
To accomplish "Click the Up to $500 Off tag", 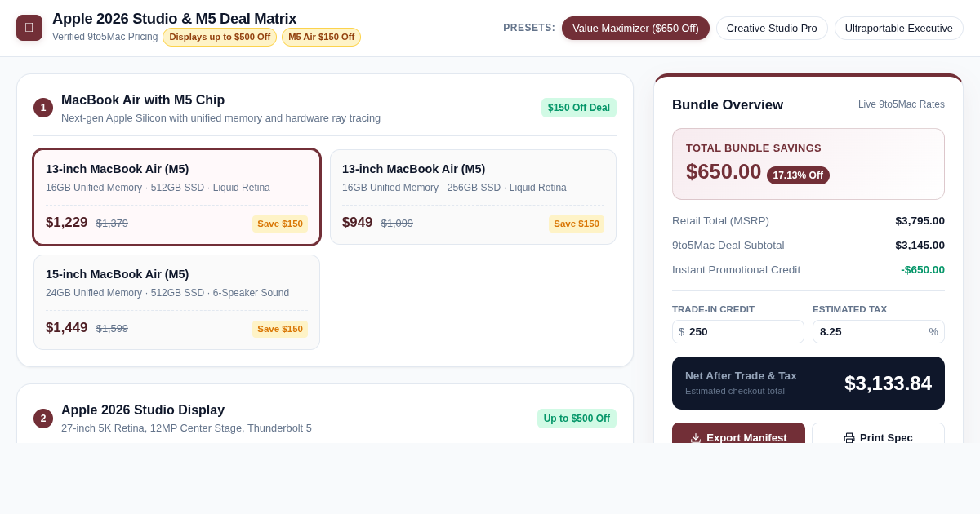I will tap(577, 419).
